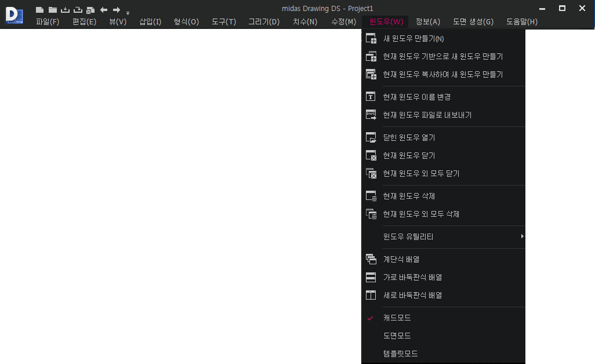This screenshot has height=364, width=595.
Task: Click the 세로 바둑판식 배열 icon
Action: [371, 295]
